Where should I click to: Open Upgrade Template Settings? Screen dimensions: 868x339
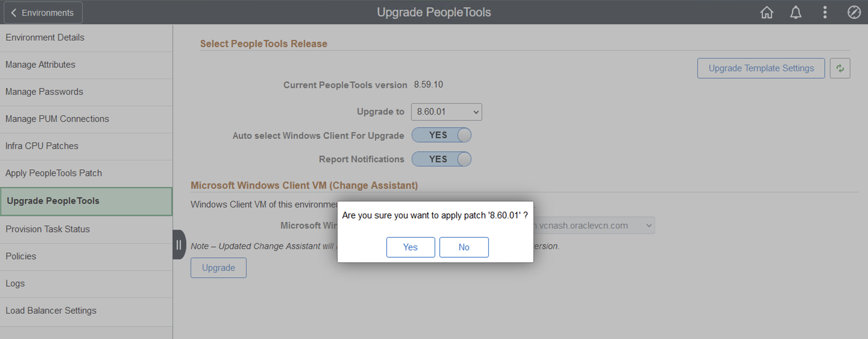[761, 68]
